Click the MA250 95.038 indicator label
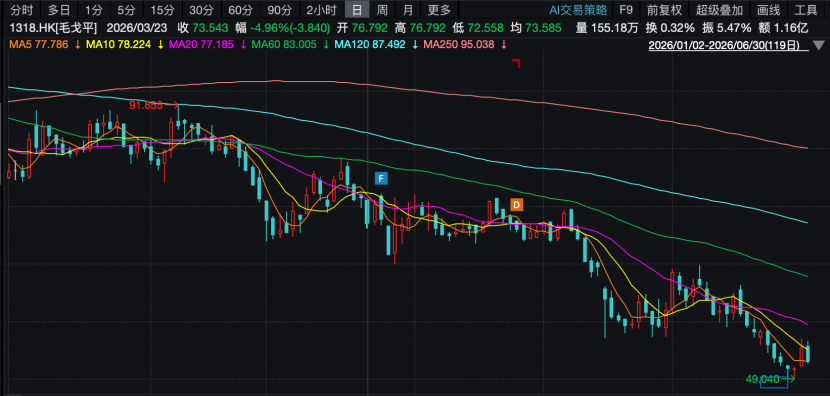This screenshot has width=830, height=396. click(x=458, y=45)
